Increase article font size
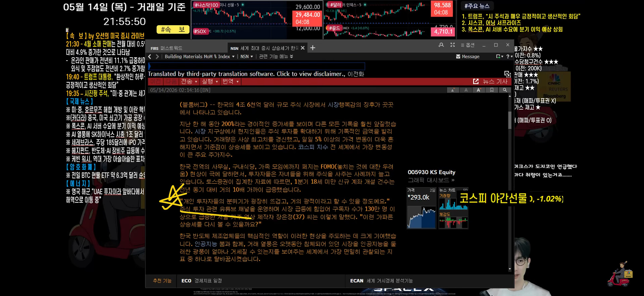This screenshot has height=296, width=644. (479, 90)
